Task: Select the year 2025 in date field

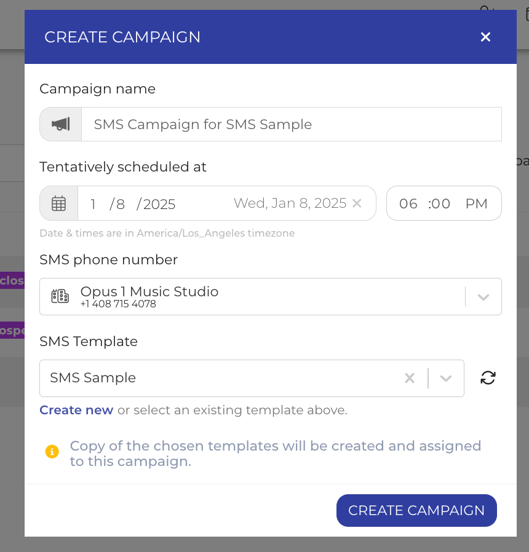Action: tap(159, 204)
